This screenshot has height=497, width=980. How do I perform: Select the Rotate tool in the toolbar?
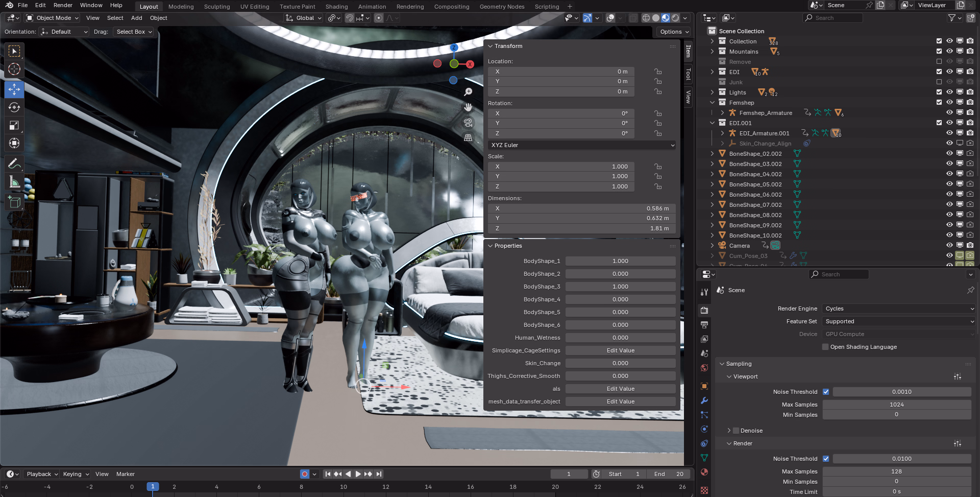coord(14,107)
